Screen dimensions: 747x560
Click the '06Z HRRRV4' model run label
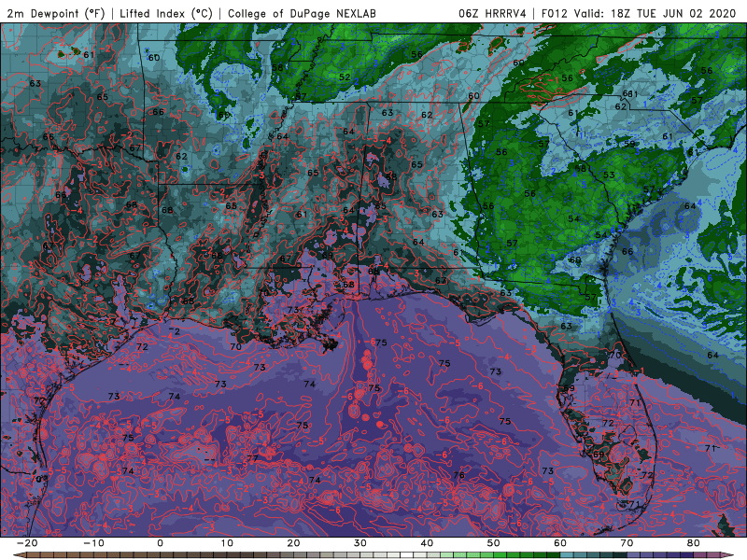[493, 13]
